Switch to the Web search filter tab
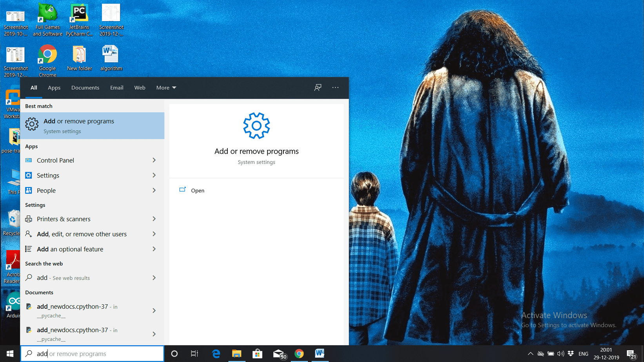The height and width of the screenshot is (362, 644). click(140, 88)
